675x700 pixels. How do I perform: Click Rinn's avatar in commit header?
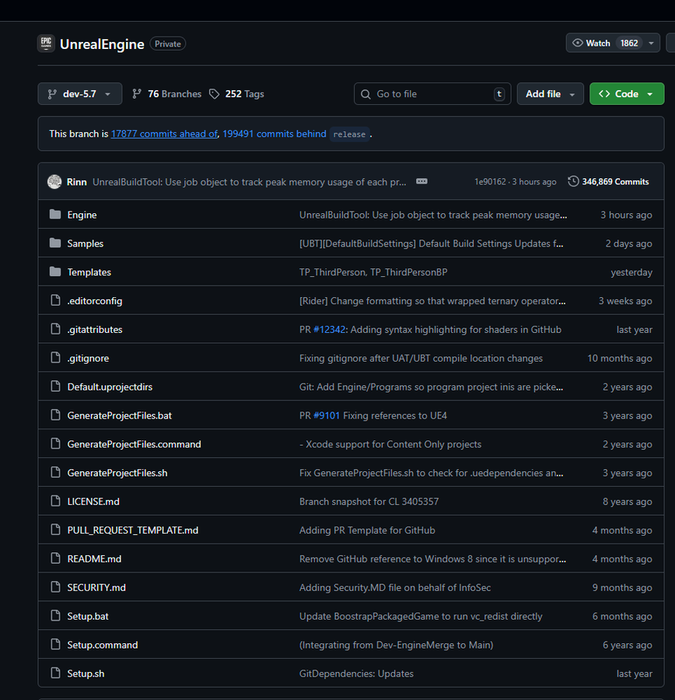coord(54,182)
